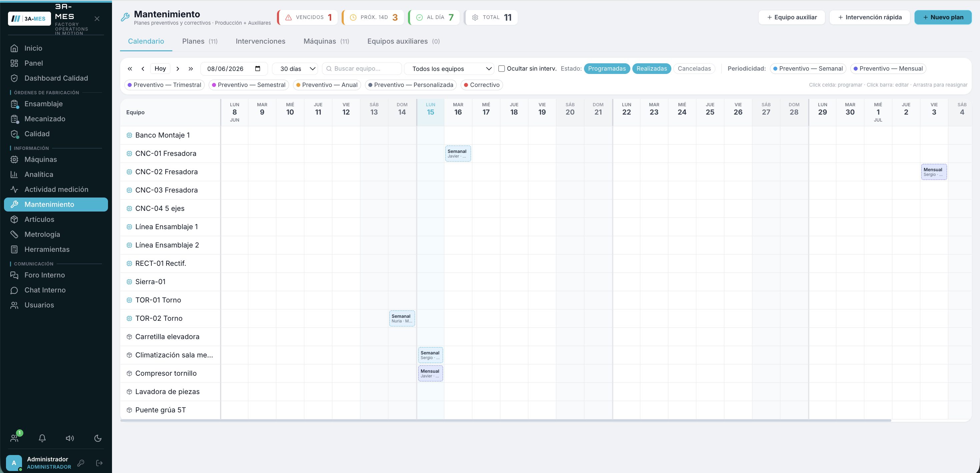Open Foro Interno chat bubbles icon

coord(14,275)
